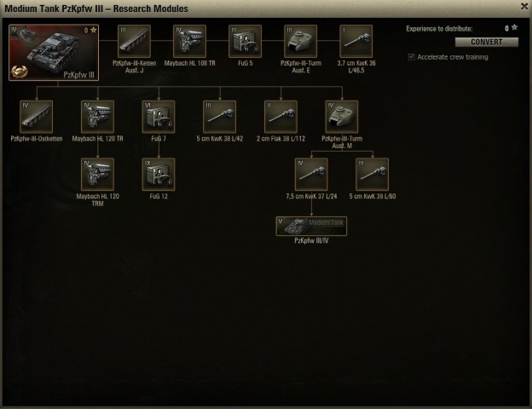Image resolution: width=532 pixels, height=409 pixels.
Task: Open the PzKpfw III/IV medium tank node
Action: tap(311, 226)
